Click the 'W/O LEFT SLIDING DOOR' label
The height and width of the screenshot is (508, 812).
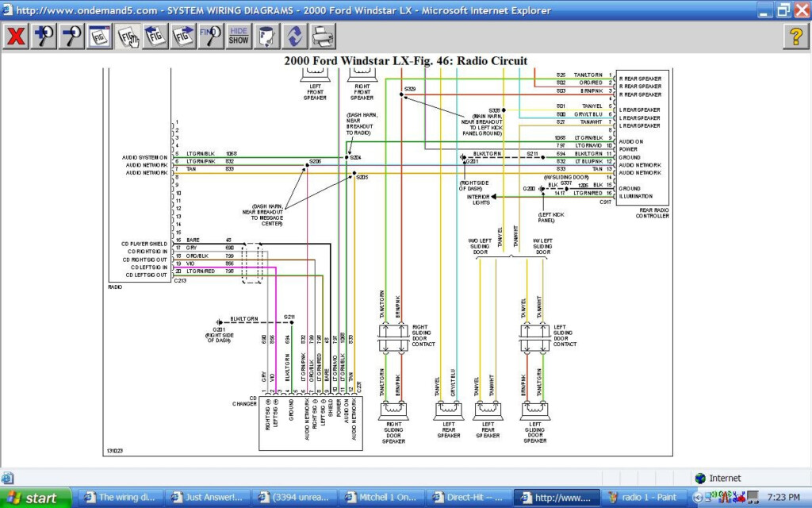click(480, 247)
